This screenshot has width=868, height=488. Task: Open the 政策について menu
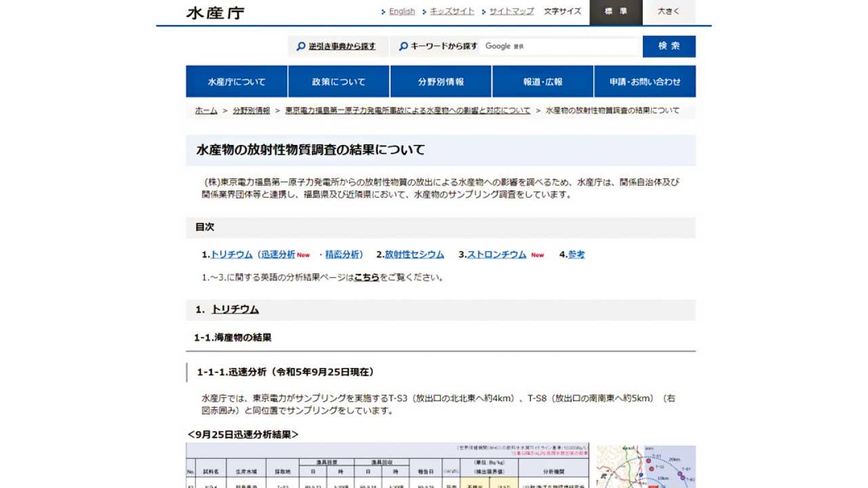[338, 81]
